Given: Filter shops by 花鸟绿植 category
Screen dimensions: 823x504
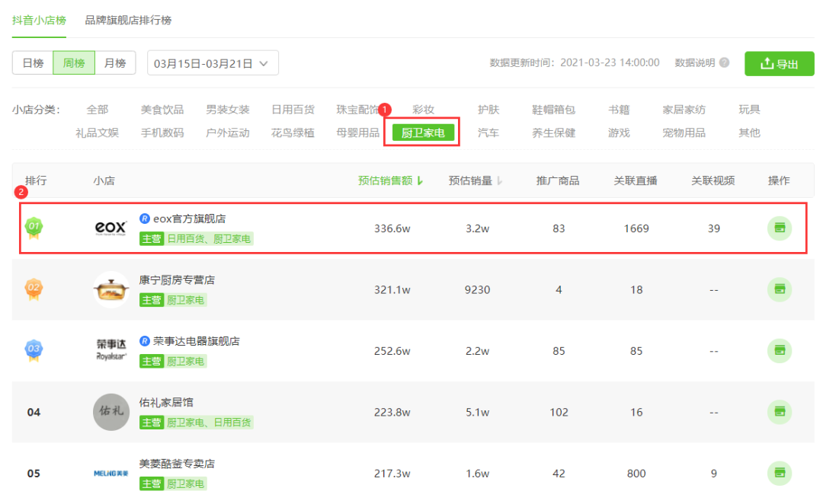Looking at the screenshot, I should [x=293, y=132].
